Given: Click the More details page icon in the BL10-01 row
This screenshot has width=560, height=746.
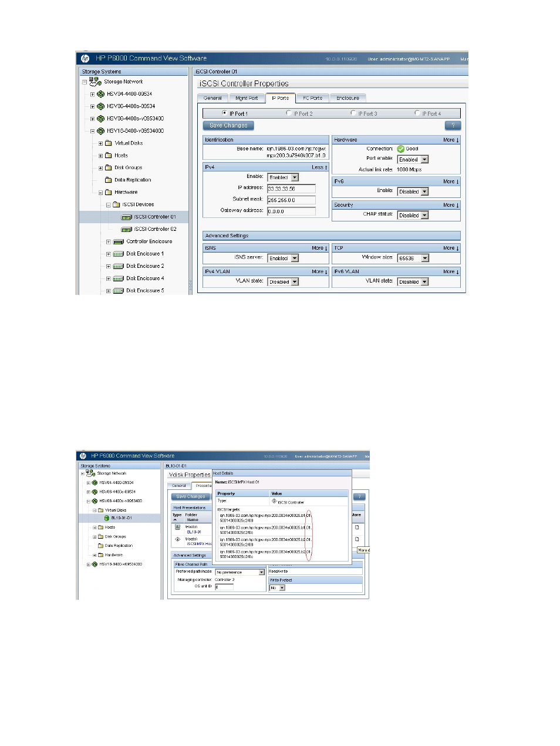Looking at the screenshot, I should coord(357,527).
